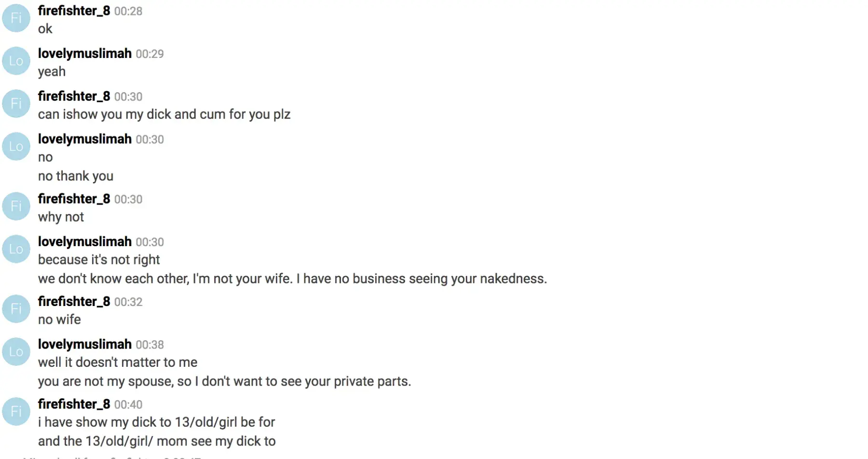This screenshot has height=459, width=868.
Task: Select firefishter_8's avatar beside "no wife"
Action: click(16, 308)
